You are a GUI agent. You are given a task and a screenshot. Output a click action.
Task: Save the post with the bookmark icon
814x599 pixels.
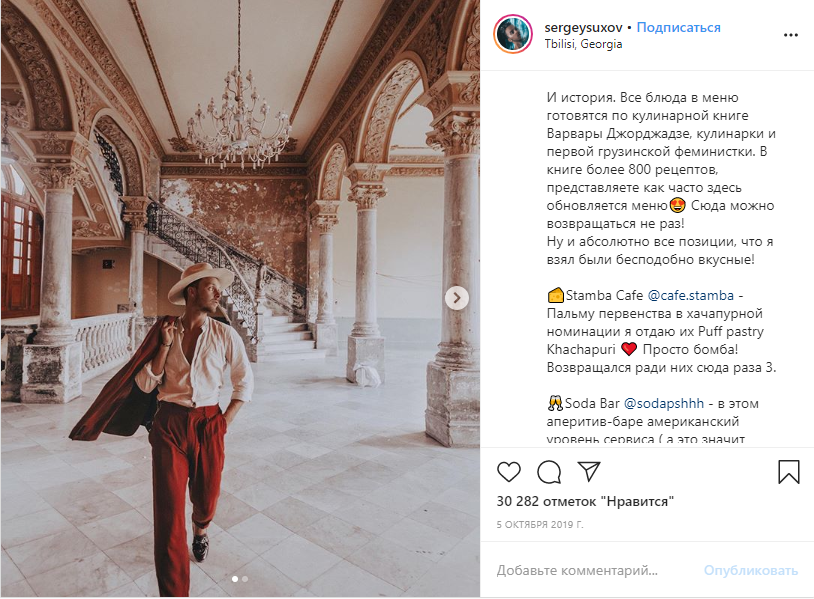point(789,472)
